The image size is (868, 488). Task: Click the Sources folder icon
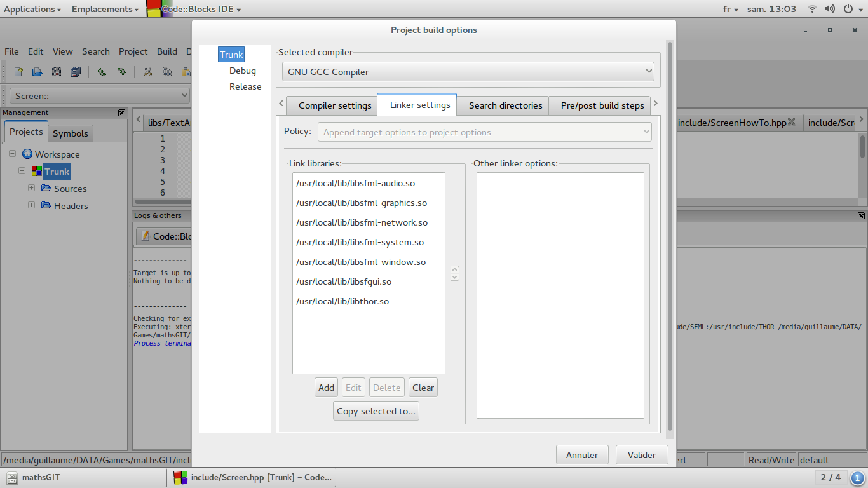pyautogui.click(x=46, y=188)
